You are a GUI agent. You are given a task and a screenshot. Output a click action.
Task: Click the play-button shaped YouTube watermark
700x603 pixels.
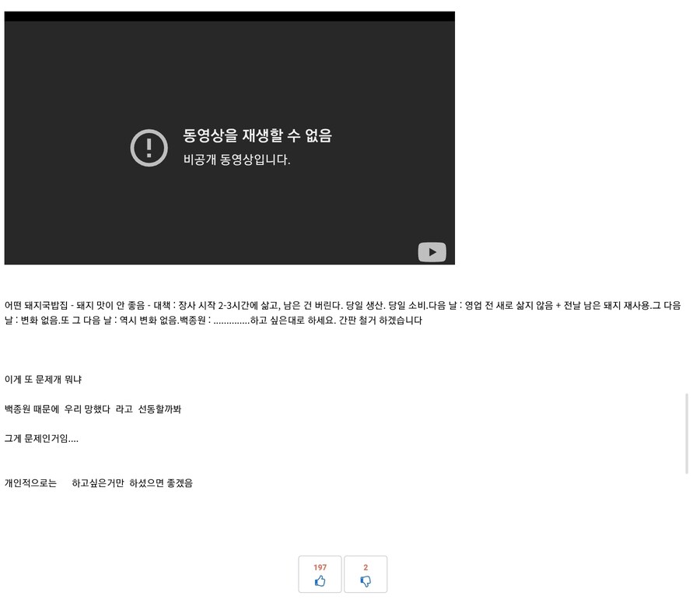(x=432, y=252)
